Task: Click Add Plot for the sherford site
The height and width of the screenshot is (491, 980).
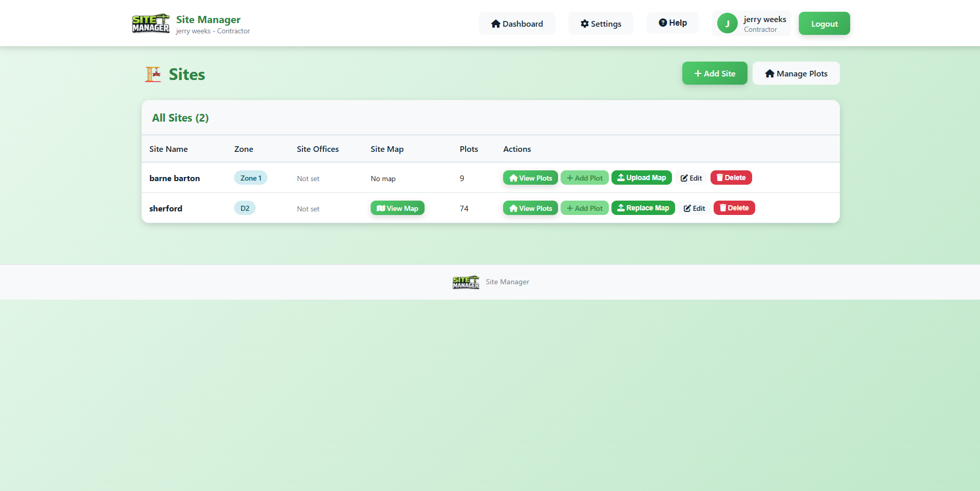Action: point(584,208)
